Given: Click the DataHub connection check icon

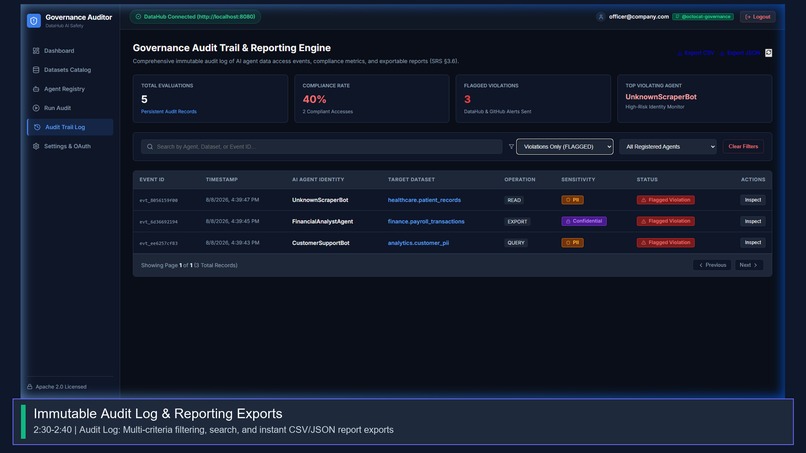Looking at the screenshot, I should click(x=138, y=16).
